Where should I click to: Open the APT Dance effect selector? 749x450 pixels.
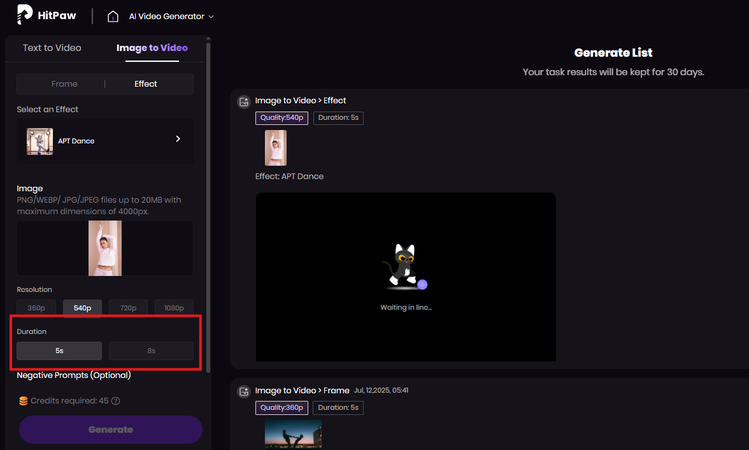(105, 141)
